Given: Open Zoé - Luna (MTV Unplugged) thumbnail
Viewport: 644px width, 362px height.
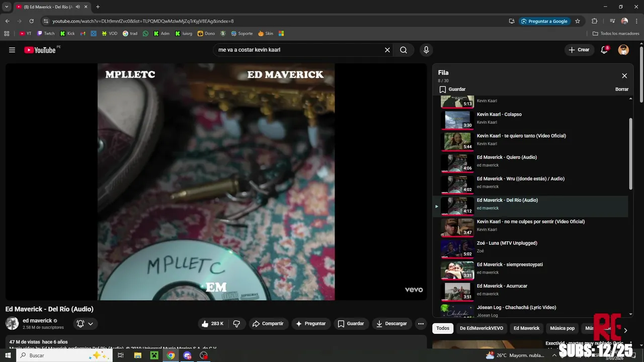Looking at the screenshot, I should tap(457, 248).
